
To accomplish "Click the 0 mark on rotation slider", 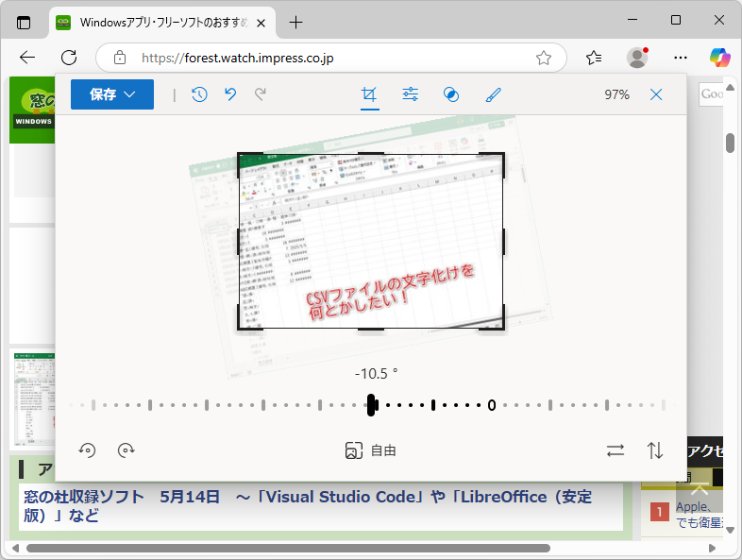I will tap(492, 405).
